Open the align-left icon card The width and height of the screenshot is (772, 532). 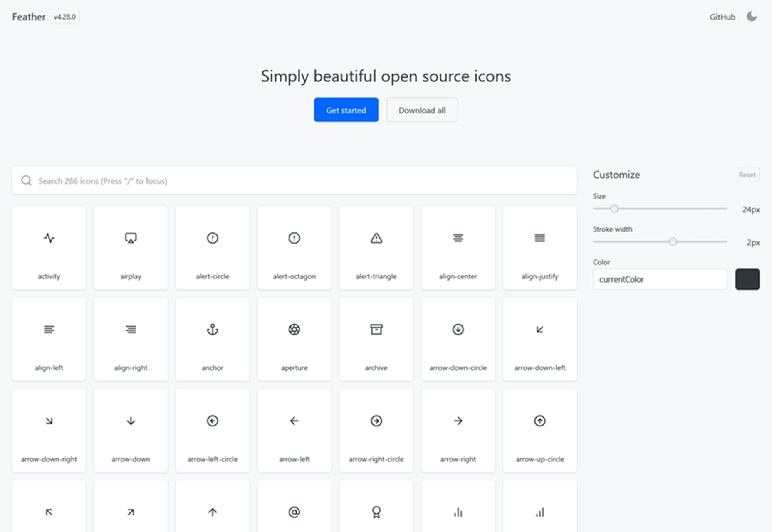[x=49, y=339]
